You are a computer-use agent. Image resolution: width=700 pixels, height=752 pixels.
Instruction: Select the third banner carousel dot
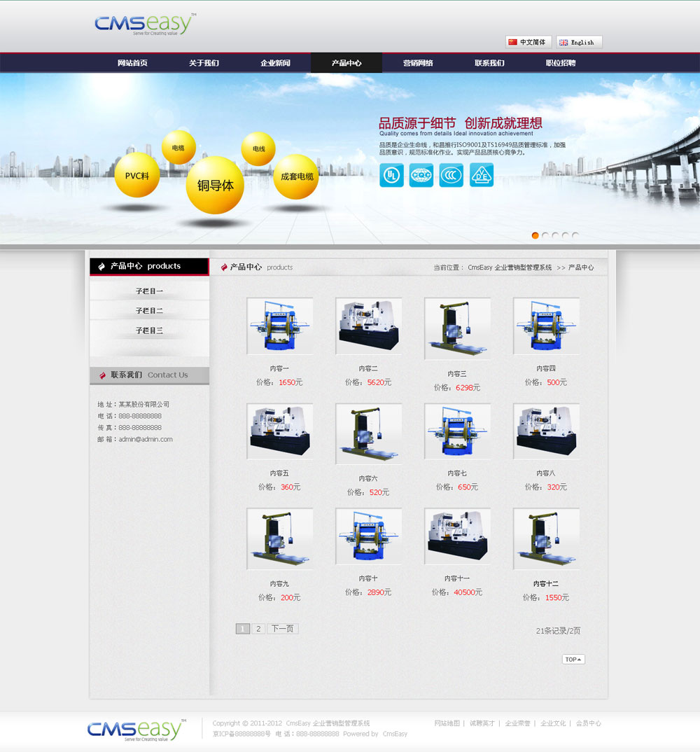(556, 236)
